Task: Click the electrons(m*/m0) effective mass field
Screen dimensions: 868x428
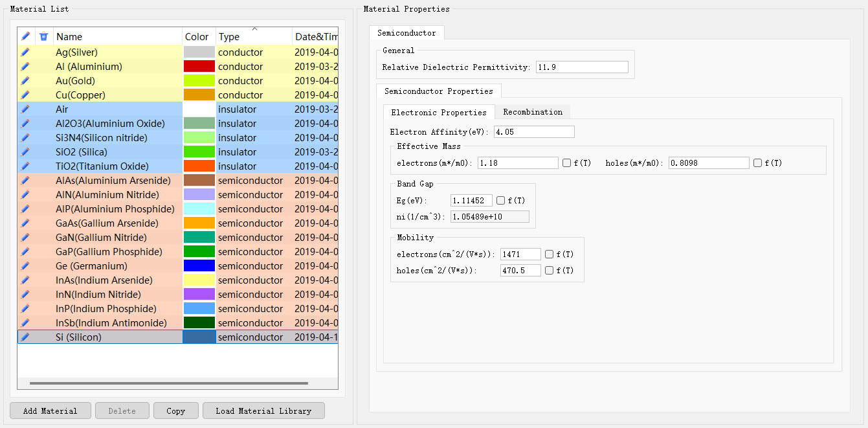Action: point(518,163)
